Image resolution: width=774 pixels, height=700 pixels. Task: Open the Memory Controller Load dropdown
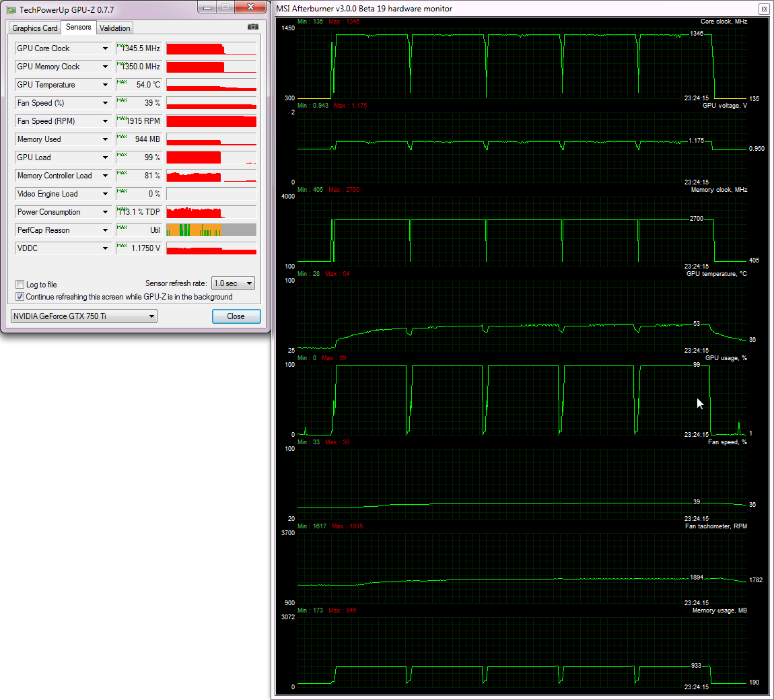(x=105, y=176)
